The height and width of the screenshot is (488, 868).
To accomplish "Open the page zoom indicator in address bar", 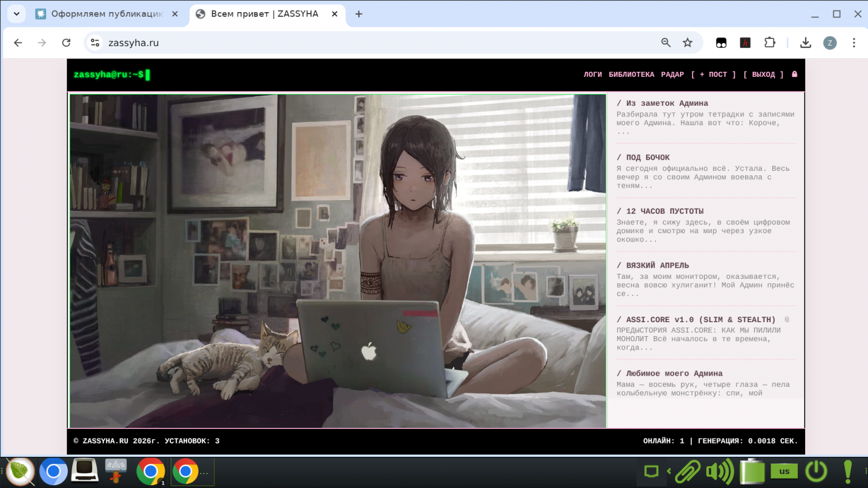I will 665,43.
